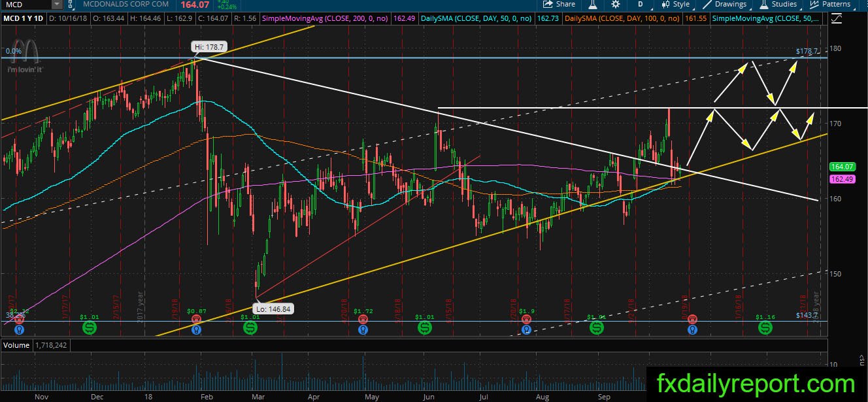Viewport: 868px width, 402px height.
Task: Click the Lo: 146.84 price bubble
Action: tap(273, 307)
